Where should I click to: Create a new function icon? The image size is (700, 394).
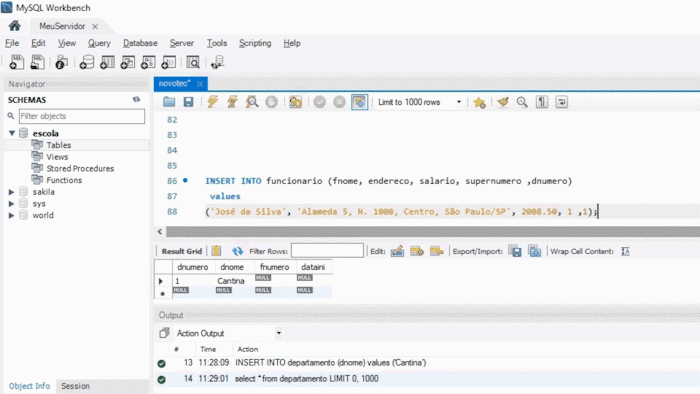pos(169,62)
